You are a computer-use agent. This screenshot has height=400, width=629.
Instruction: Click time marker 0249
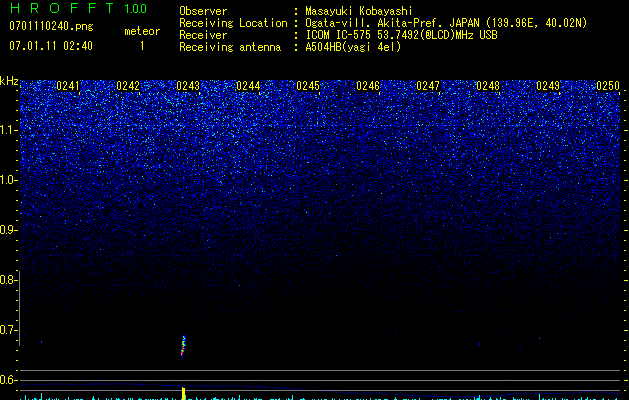click(548, 86)
